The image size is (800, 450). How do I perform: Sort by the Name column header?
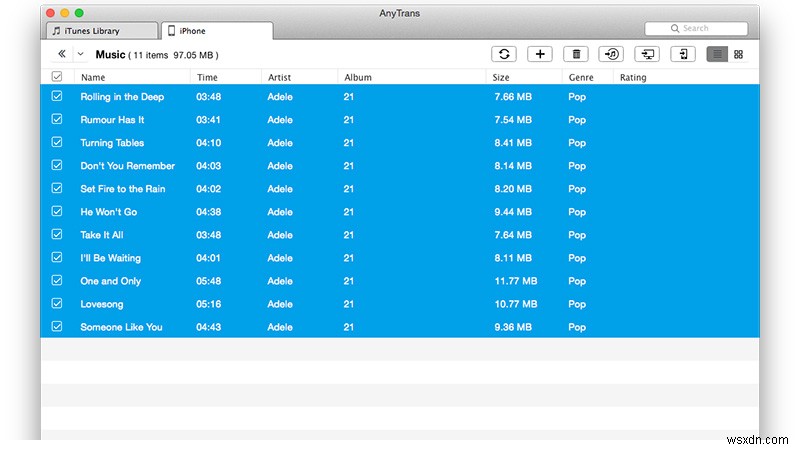[93, 78]
